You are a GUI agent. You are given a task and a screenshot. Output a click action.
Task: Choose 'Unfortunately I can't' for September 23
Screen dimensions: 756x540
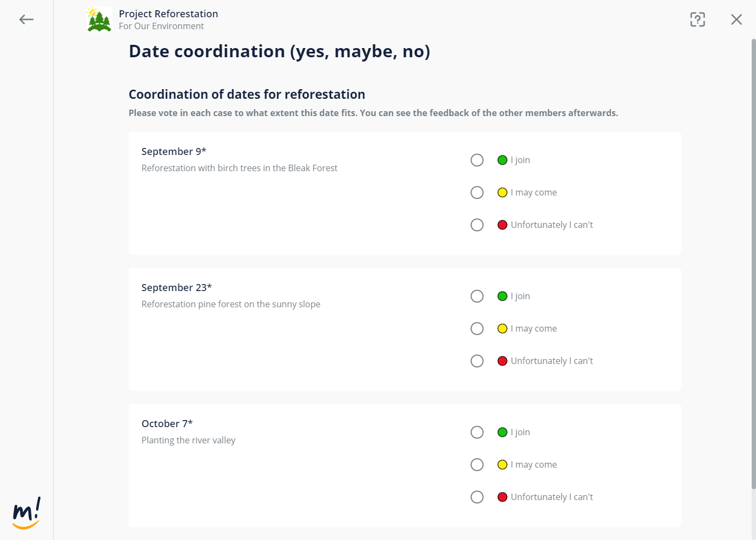tap(477, 361)
